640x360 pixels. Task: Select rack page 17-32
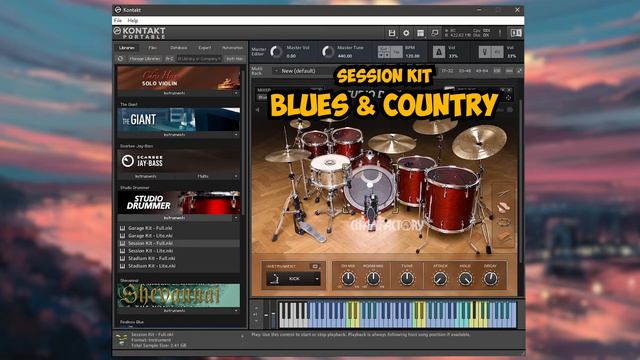click(447, 71)
